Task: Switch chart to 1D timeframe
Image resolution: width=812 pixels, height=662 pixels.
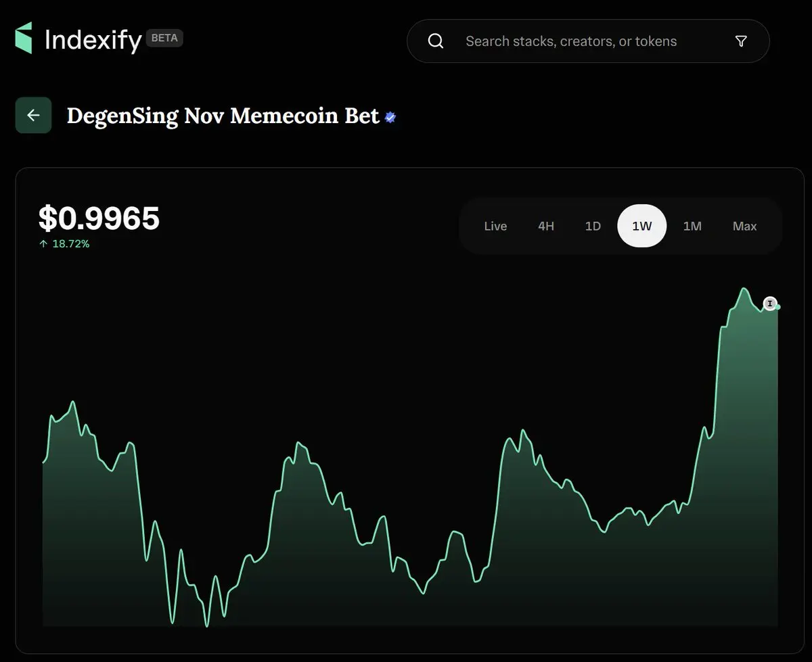Action: click(x=593, y=226)
